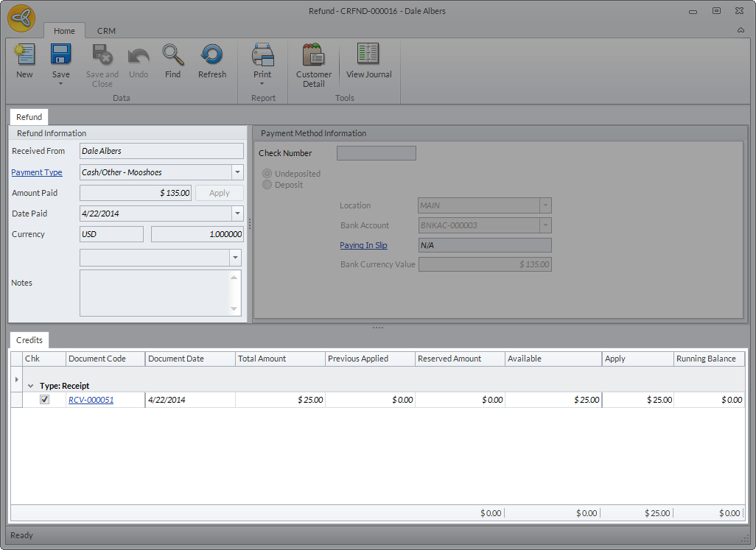The height and width of the screenshot is (550, 756).
Task: Open the Date Paid calendar dropdown
Action: pos(237,214)
